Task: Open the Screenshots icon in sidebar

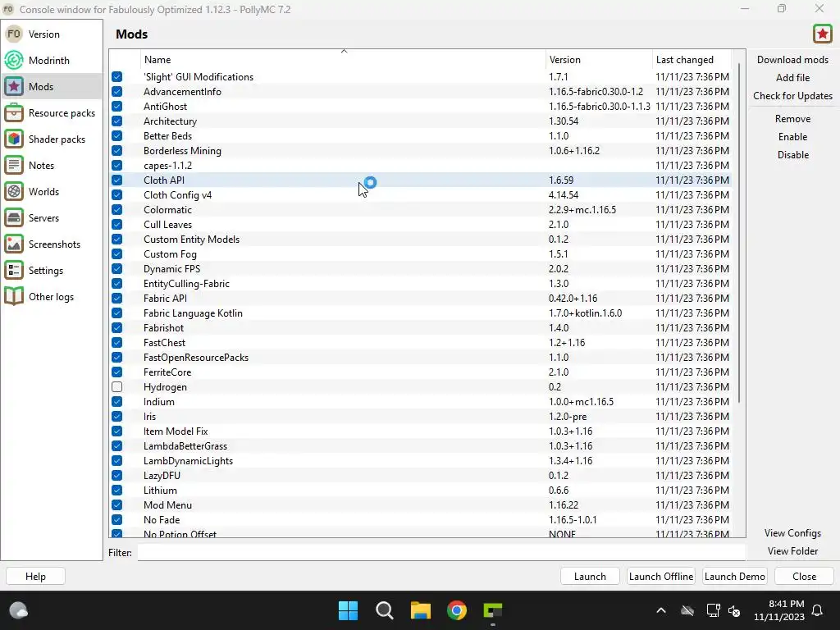Action: pyautogui.click(x=14, y=244)
